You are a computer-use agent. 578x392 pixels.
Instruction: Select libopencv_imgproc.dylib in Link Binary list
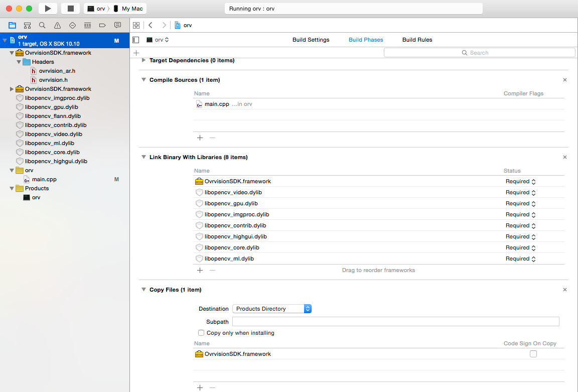379,214
